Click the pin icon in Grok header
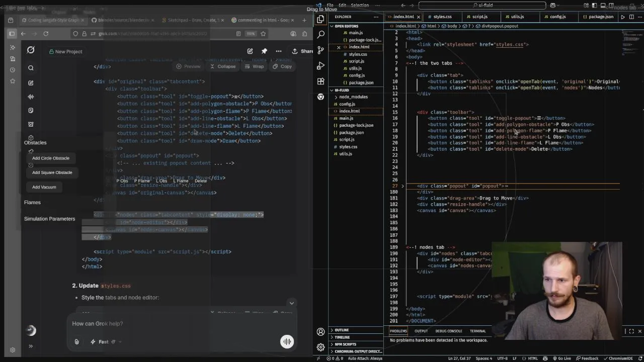This screenshot has width=644, height=362. [264, 51]
